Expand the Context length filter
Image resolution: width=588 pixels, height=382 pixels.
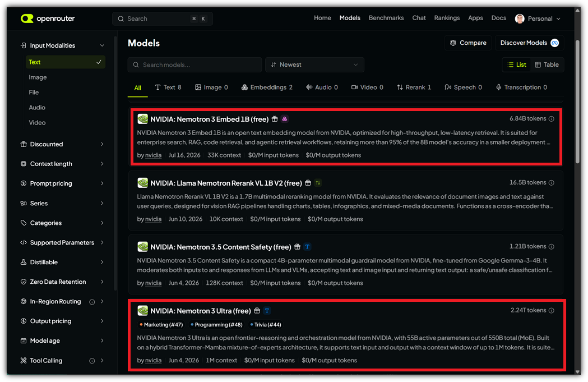click(x=102, y=164)
